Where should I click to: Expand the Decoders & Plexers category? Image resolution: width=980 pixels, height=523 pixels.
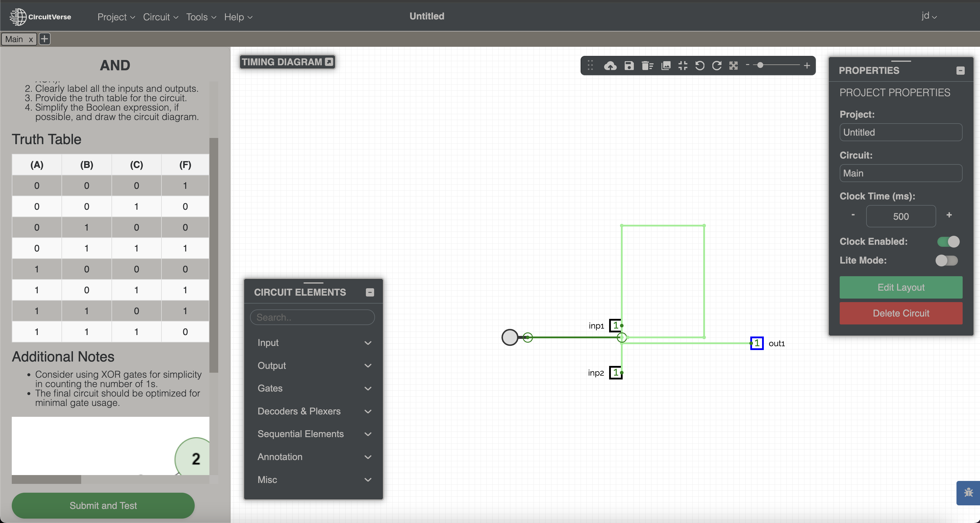313,411
